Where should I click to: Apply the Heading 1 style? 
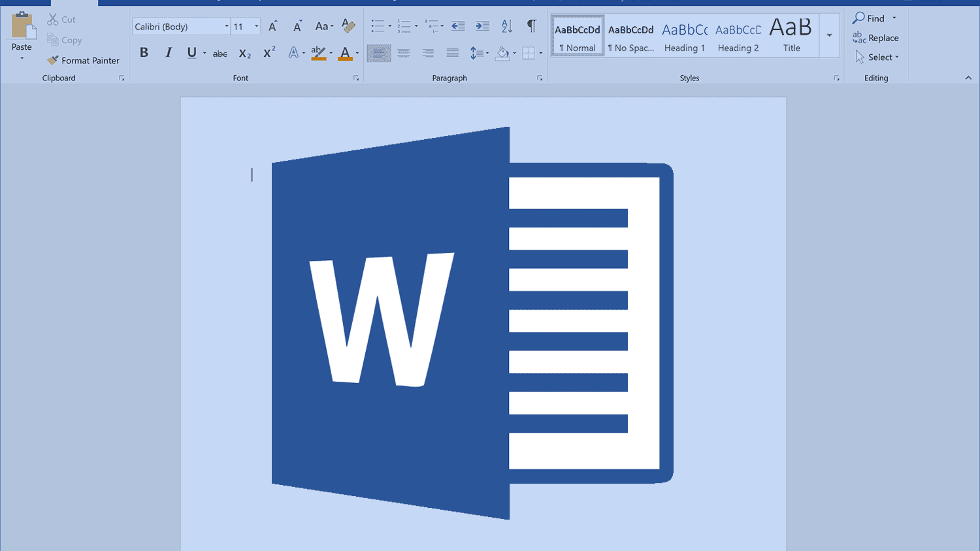pos(685,36)
